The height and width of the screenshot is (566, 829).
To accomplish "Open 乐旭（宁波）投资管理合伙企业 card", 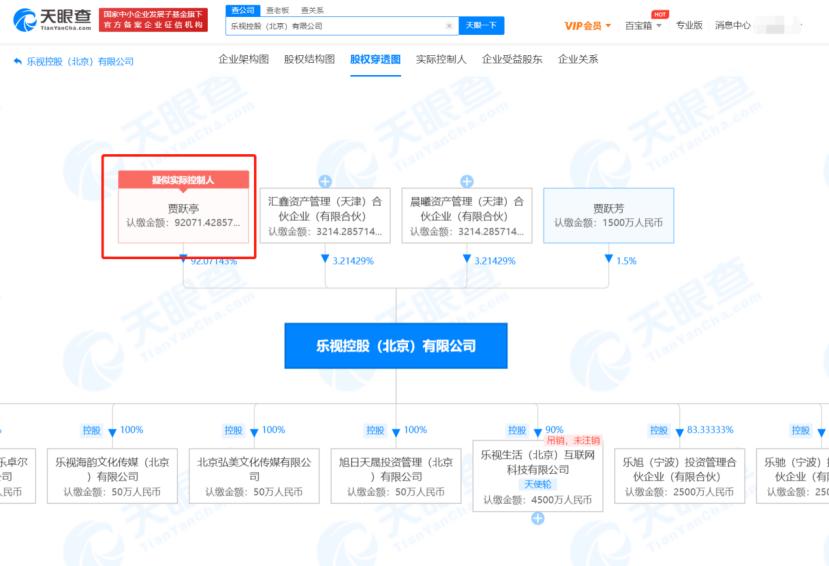I will (x=679, y=476).
